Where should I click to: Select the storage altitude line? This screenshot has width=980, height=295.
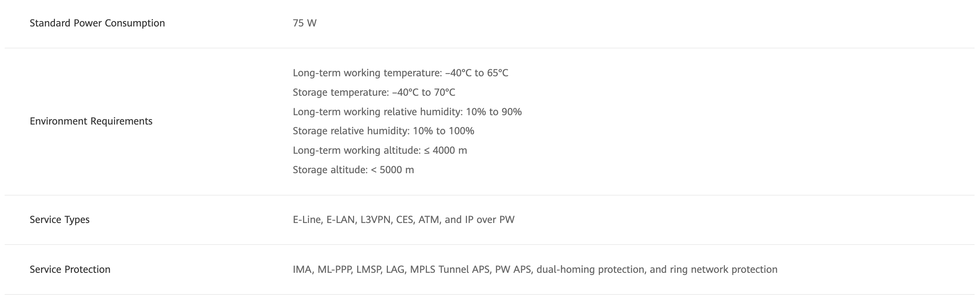tap(353, 170)
